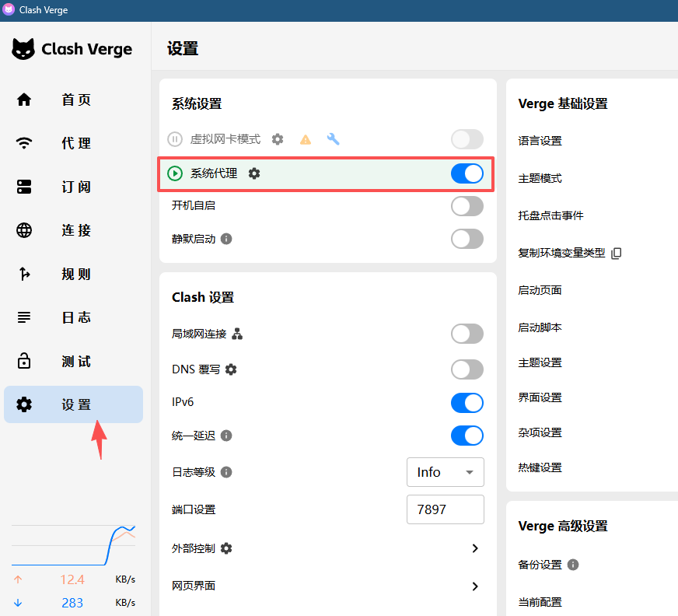Viewport: 678px width, 616px height.
Task: Click the info icon next to 静默启动
Action: coord(226,239)
